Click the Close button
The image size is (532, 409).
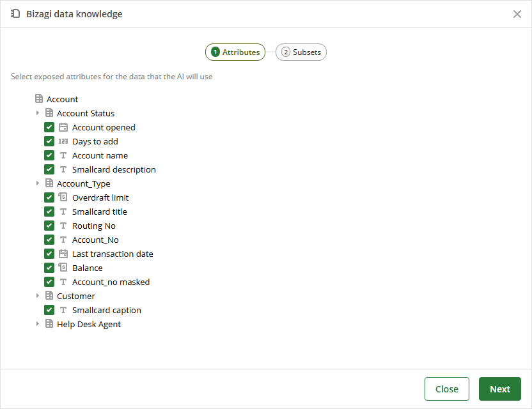447,389
